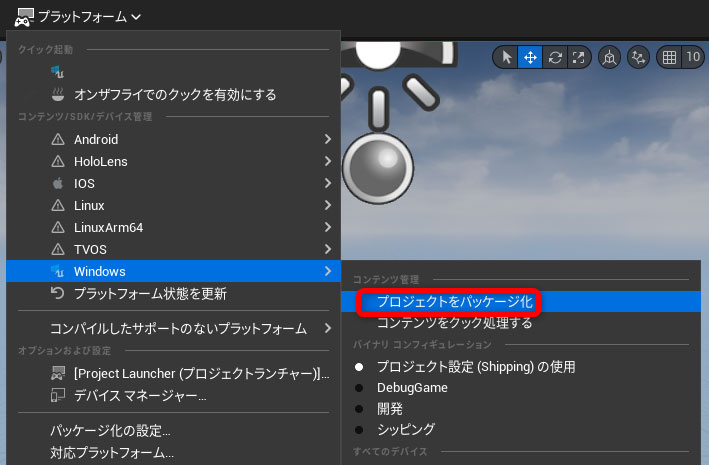Viewport: 709px width, 465px height.
Task: Click the platforms gamepad monitor icon
Action: pos(24,17)
